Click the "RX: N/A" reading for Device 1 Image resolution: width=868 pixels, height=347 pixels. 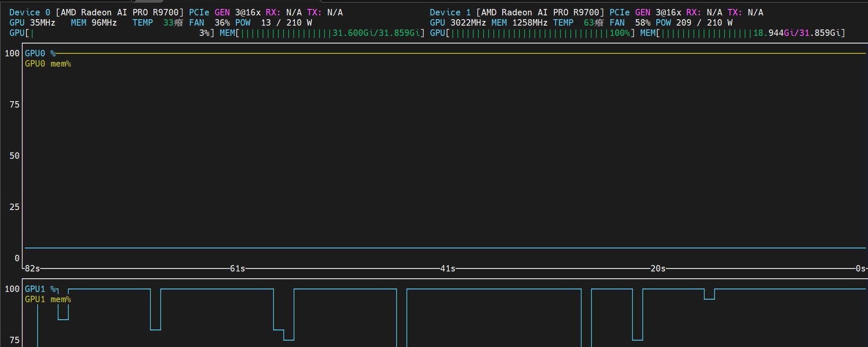click(704, 12)
